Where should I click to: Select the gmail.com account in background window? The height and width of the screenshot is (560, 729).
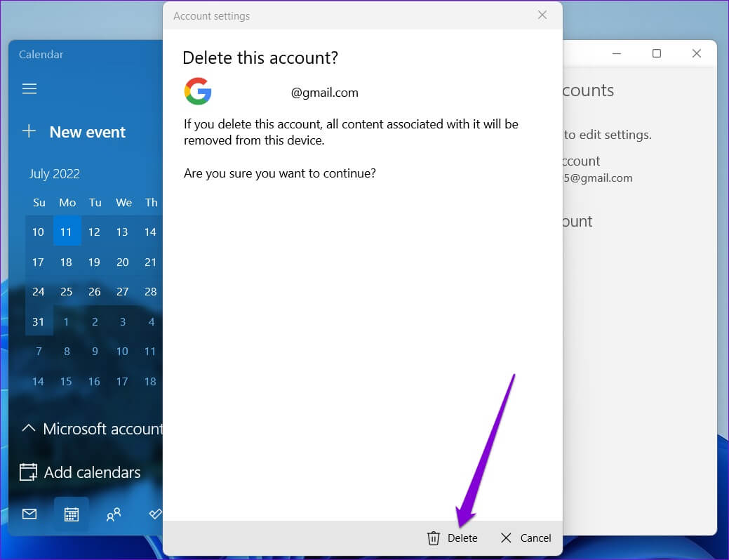pos(597,169)
